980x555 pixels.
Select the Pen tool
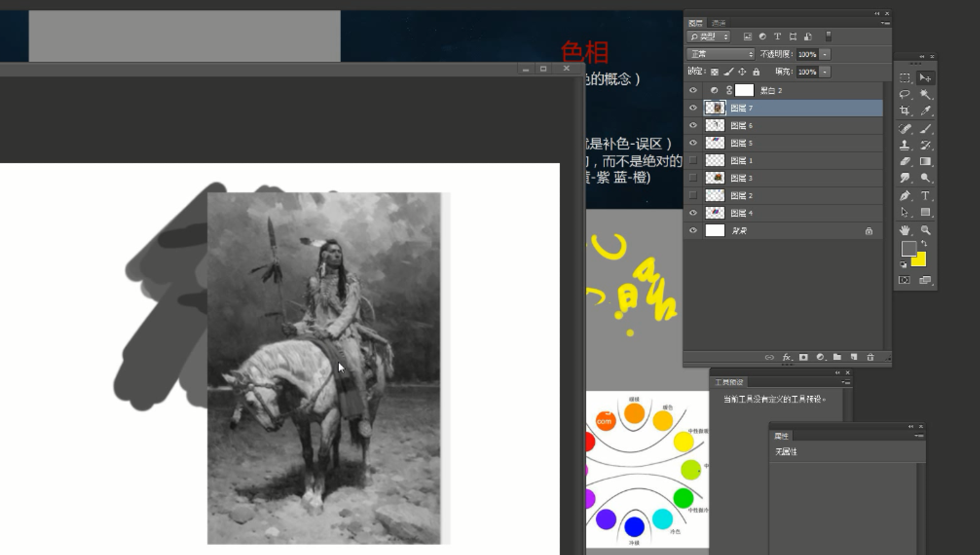pyautogui.click(x=905, y=196)
